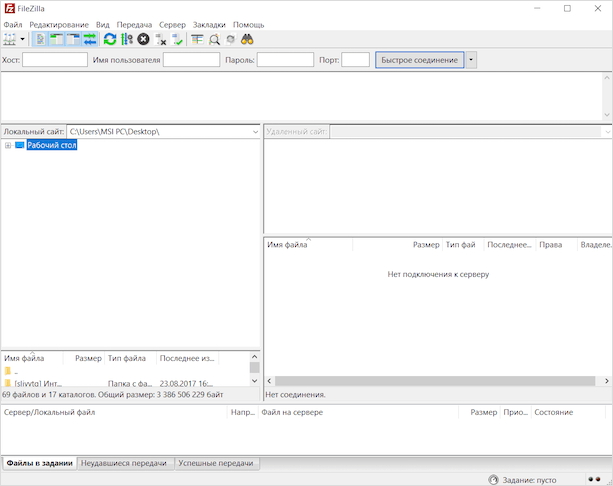The width and height of the screenshot is (613, 486).
Task: Toggle processing of the transfer queue
Action: tap(127, 39)
